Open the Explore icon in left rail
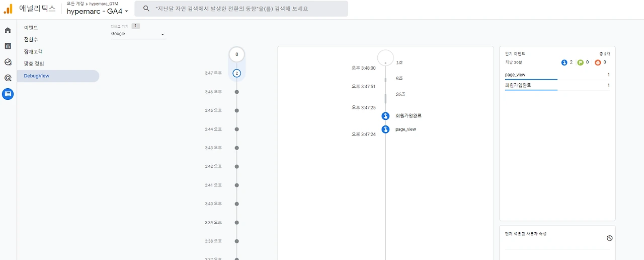644x260 pixels. point(8,62)
